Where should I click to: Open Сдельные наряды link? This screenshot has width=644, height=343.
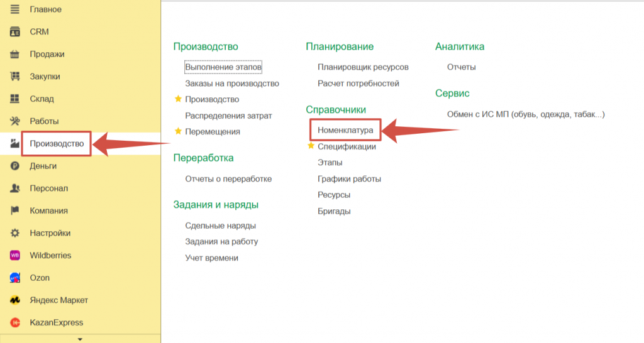click(x=220, y=226)
